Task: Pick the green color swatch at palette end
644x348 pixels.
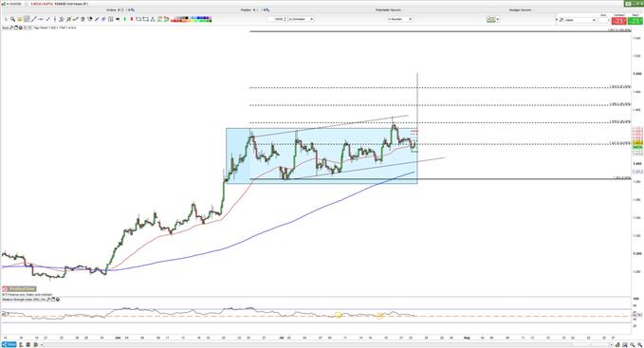Action: point(211,21)
